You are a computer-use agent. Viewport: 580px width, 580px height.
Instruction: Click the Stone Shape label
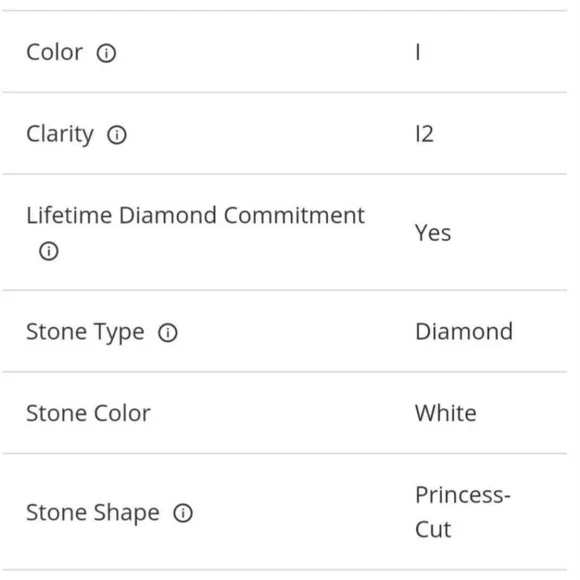pyautogui.click(x=93, y=513)
